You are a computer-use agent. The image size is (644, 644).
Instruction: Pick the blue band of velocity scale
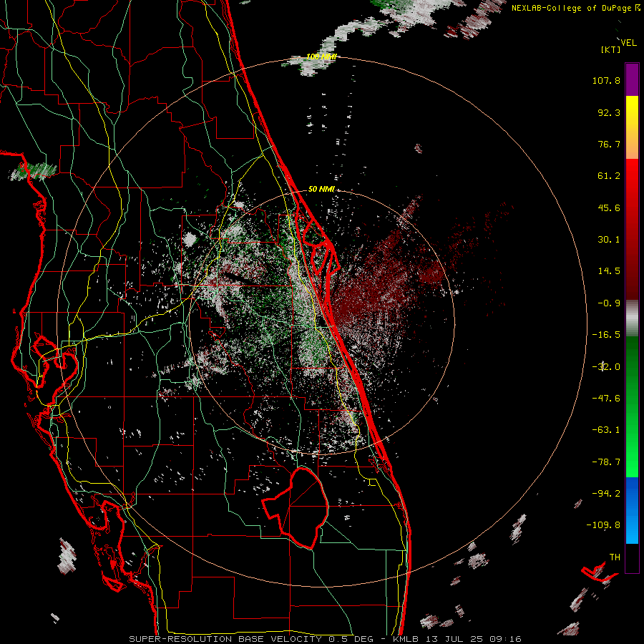(x=632, y=510)
